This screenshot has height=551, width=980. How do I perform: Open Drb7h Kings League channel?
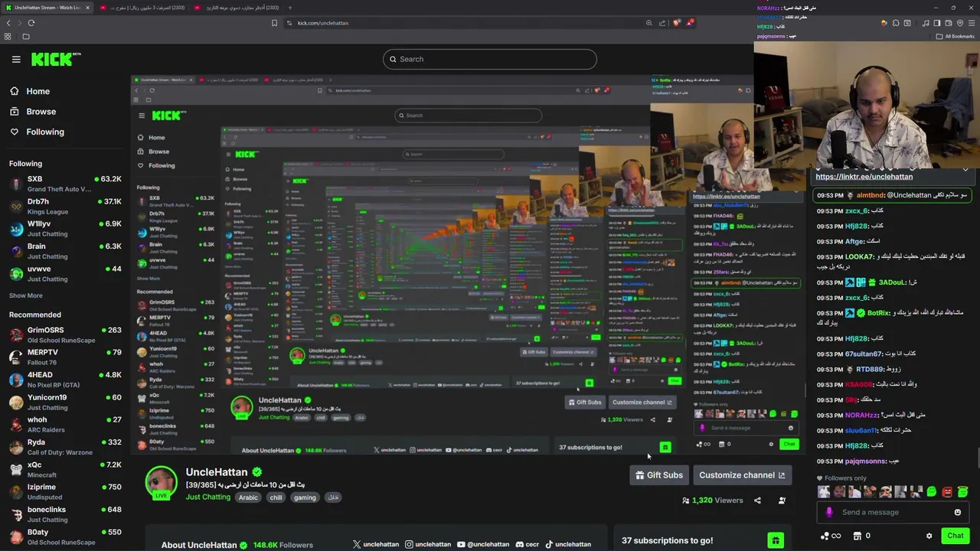65,207
